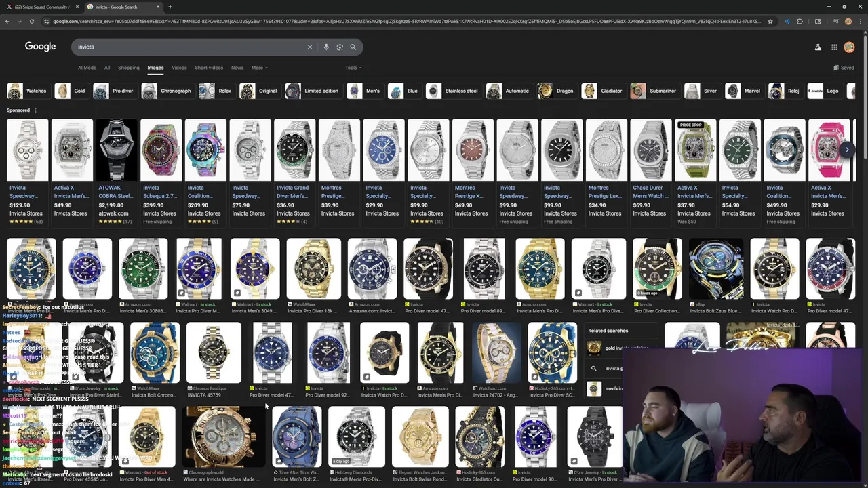Expand the Tools dropdown
Image resolution: width=868 pixels, height=488 pixels.
[x=353, y=68]
